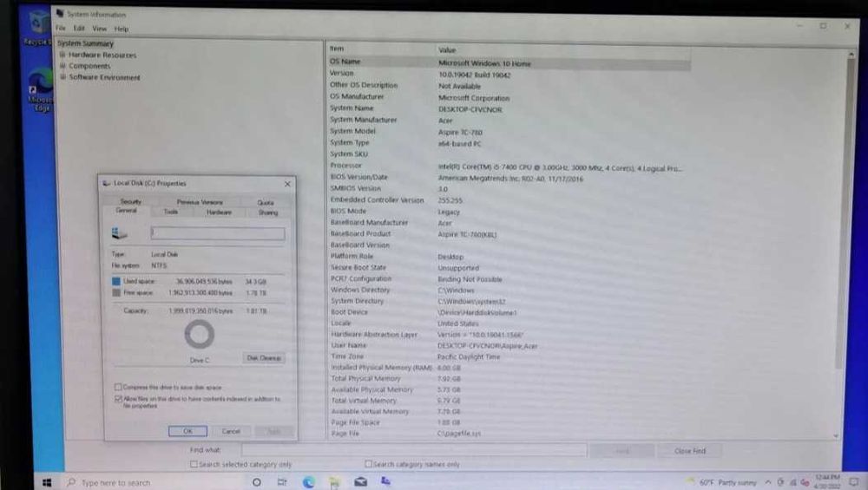Click Cancel in Local Disk Properties
This screenshot has width=868, height=490.
pyautogui.click(x=231, y=431)
